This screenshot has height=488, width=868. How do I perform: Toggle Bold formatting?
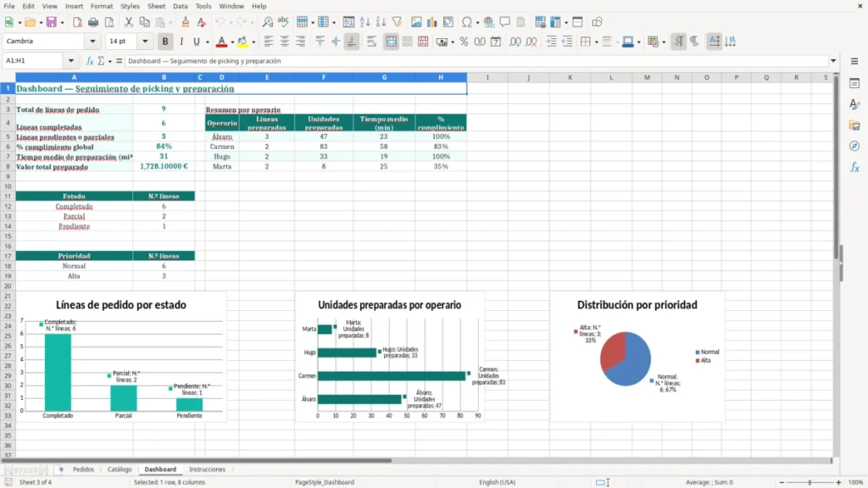pyautogui.click(x=165, y=42)
